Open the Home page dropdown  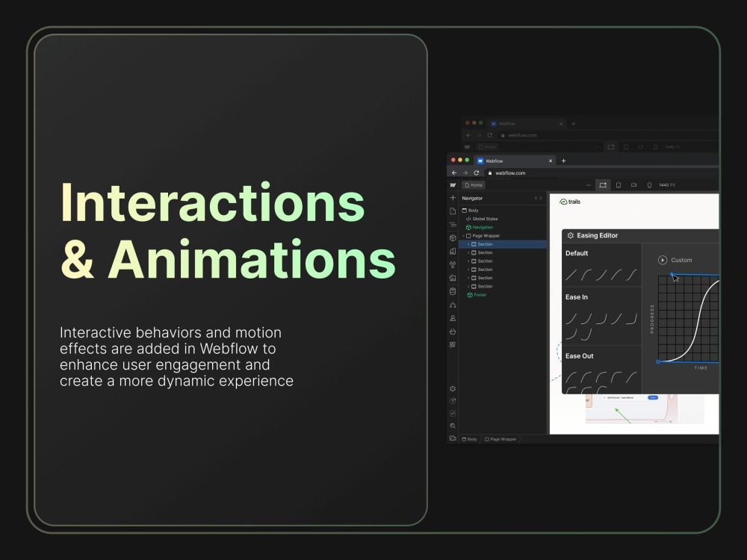pyautogui.click(x=474, y=185)
